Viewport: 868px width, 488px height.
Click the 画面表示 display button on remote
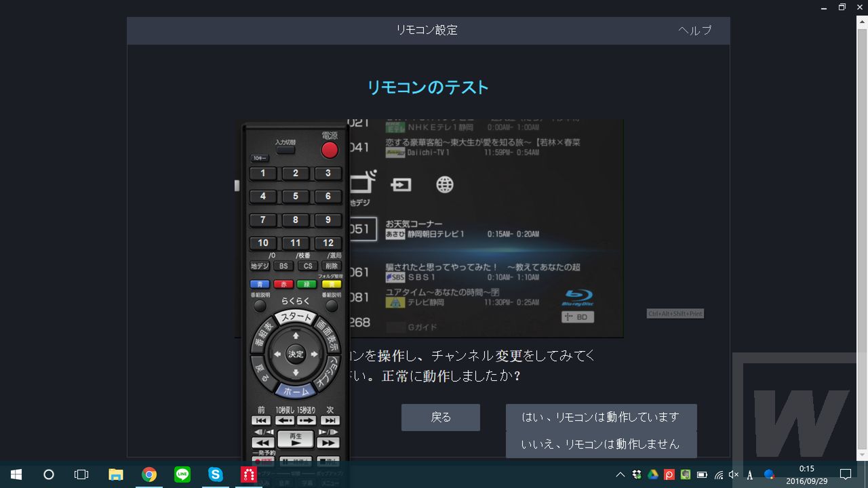328,335
